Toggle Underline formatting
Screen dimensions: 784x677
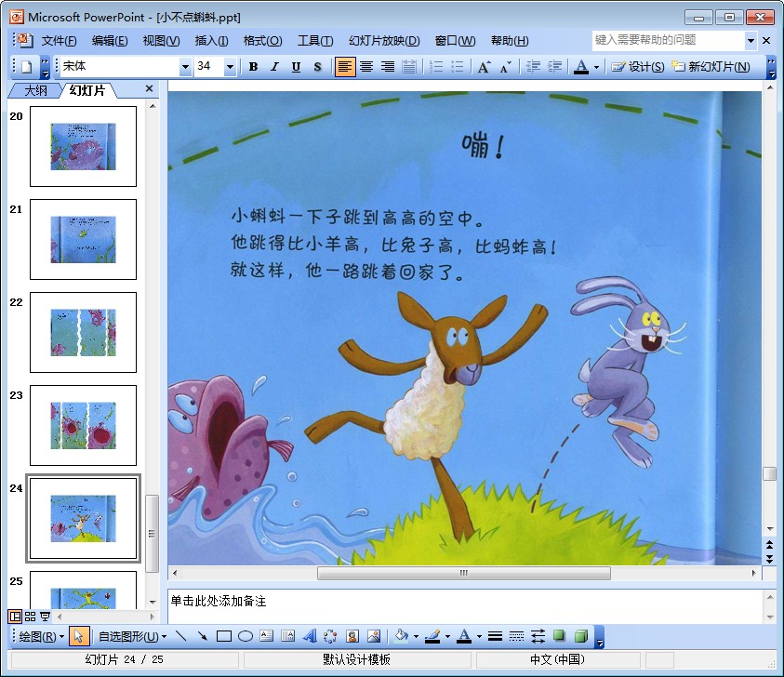(x=296, y=67)
